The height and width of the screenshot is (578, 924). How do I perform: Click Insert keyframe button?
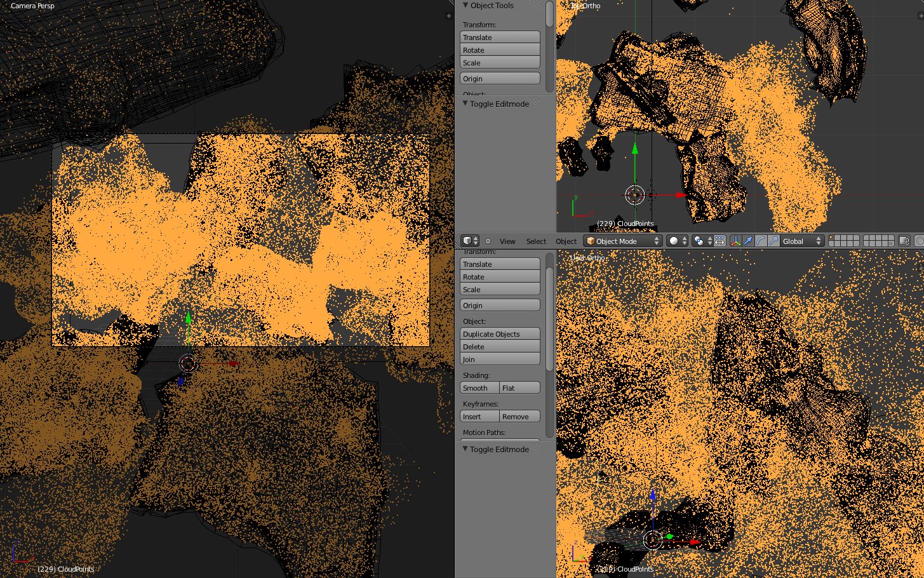pos(479,417)
